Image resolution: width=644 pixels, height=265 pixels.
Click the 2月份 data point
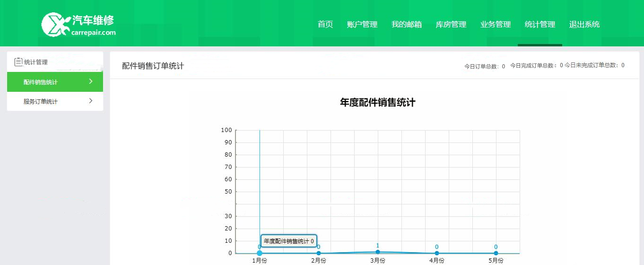(x=319, y=253)
